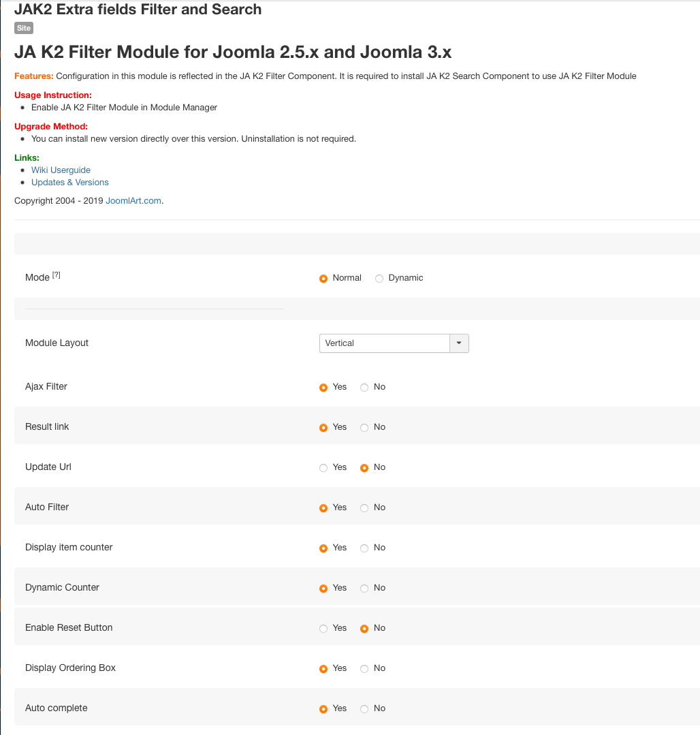Open the Module Layout dropdown arrow
Viewport: 700px width, 735px height.
tap(459, 343)
